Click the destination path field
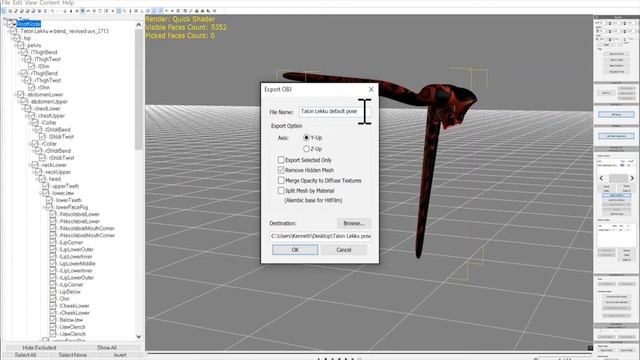The width and height of the screenshot is (640, 360). coord(320,236)
